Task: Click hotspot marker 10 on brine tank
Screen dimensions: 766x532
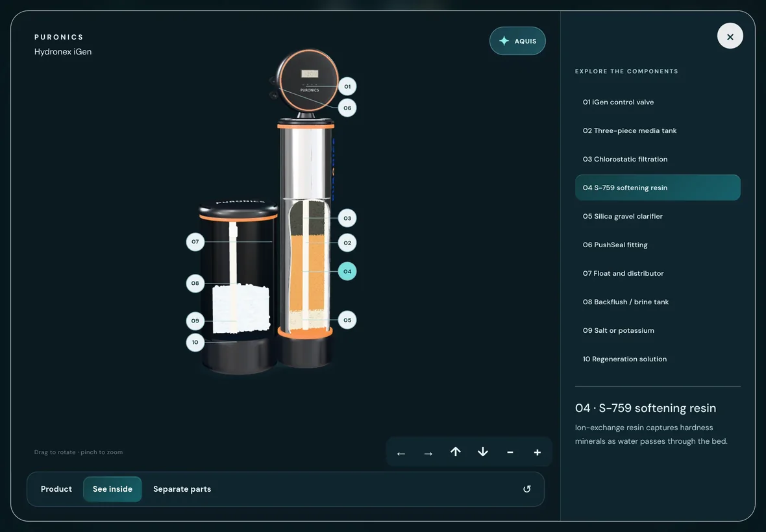Action: tap(195, 342)
